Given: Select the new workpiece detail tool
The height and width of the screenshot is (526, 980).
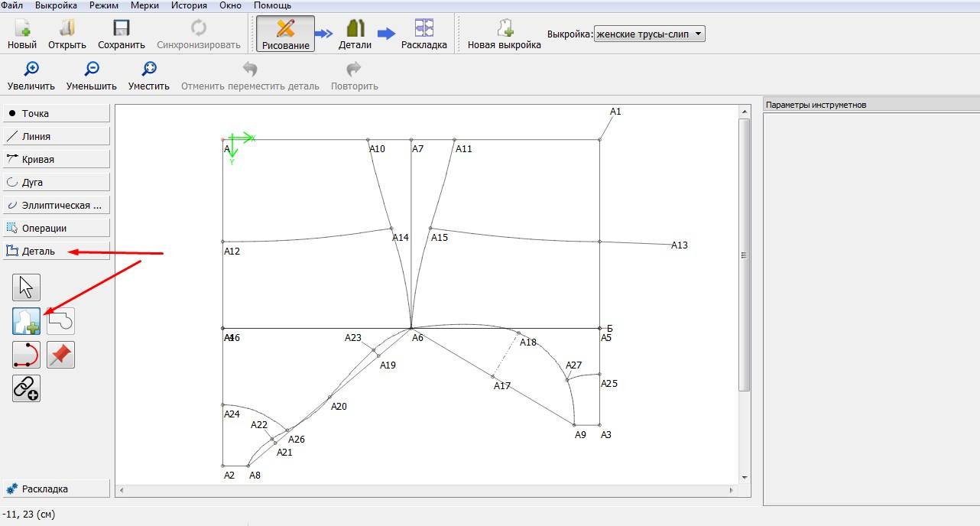Looking at the screenshot, I should click(27, 321).
